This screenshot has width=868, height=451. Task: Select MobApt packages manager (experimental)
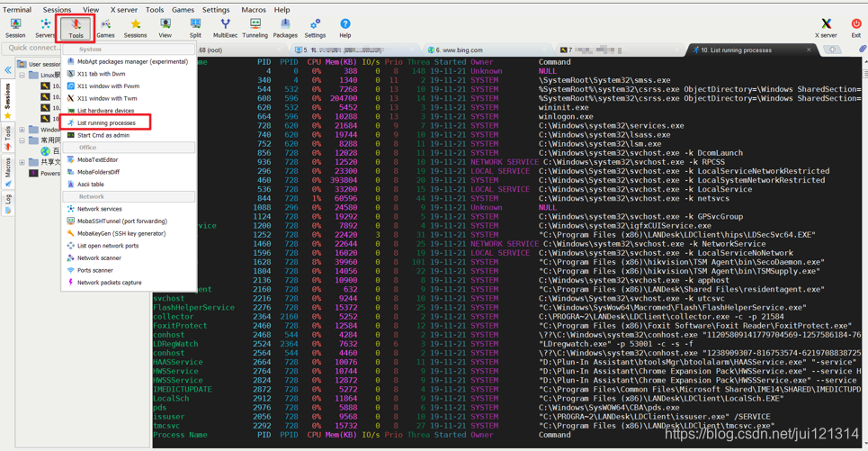pyautogui.click(x=128, y=61)
